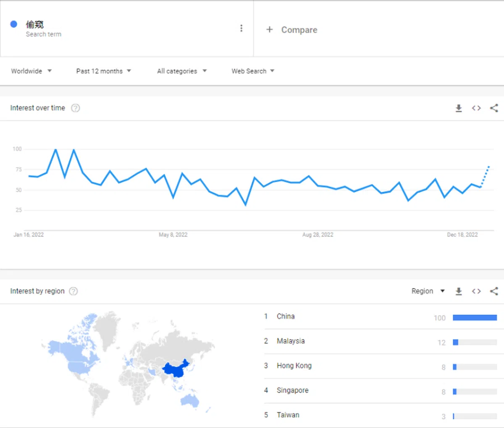This screenshot has width=504, height=428.
Task: Open the All categories dropdown
Action: [x=181, y=71]
